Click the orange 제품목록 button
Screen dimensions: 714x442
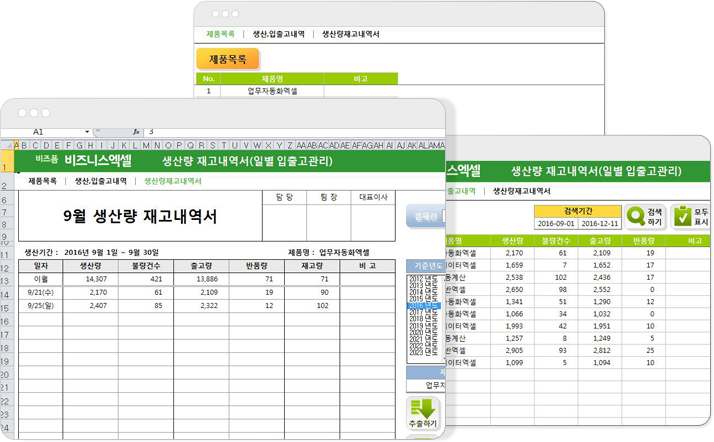(x=227, y=59)
